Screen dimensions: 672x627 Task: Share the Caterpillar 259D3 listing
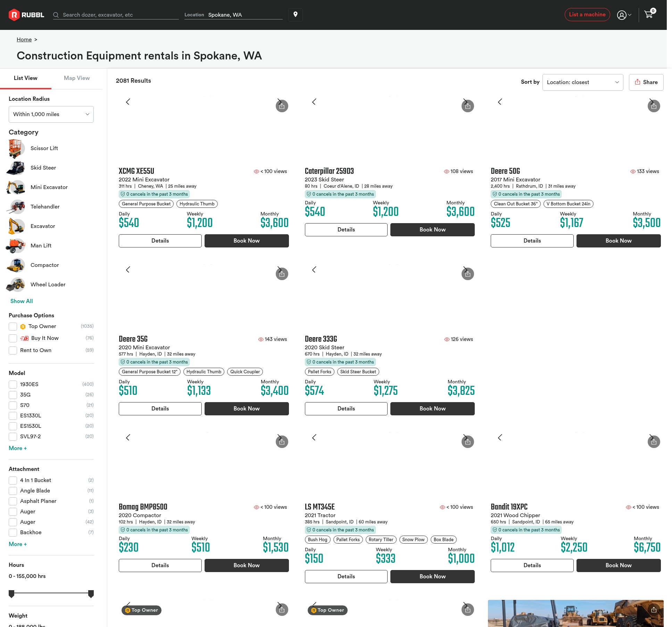point(468,106)
